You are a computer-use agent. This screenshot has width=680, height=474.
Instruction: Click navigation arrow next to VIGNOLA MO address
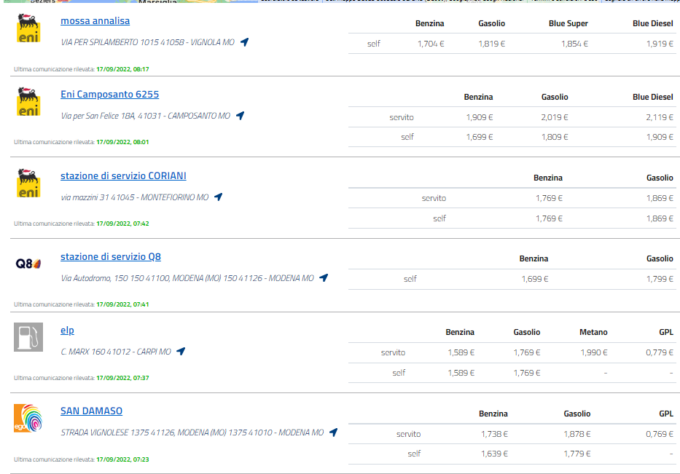tap(245, 42)
